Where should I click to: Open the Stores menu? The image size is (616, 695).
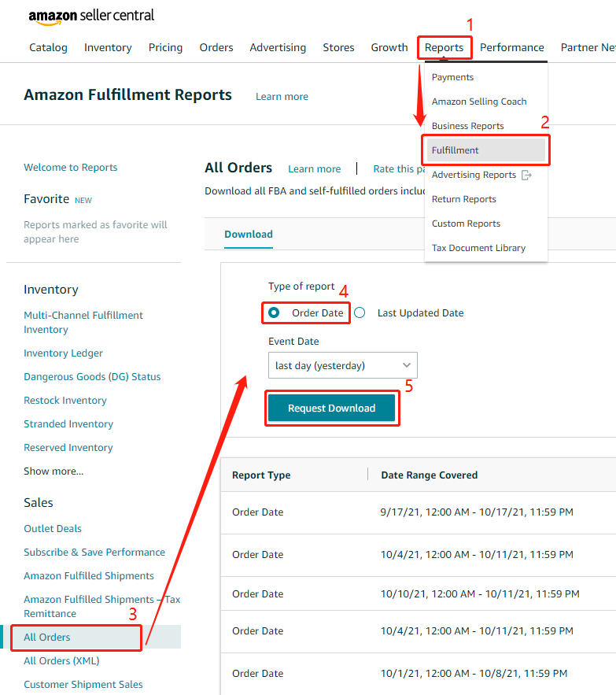click(338, 47)
